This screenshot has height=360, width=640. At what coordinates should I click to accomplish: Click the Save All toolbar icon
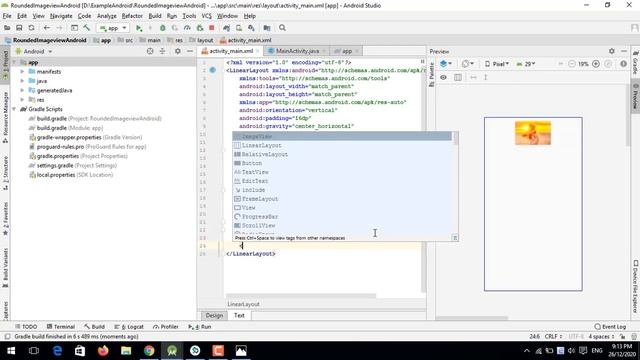[x=19, y=28]
